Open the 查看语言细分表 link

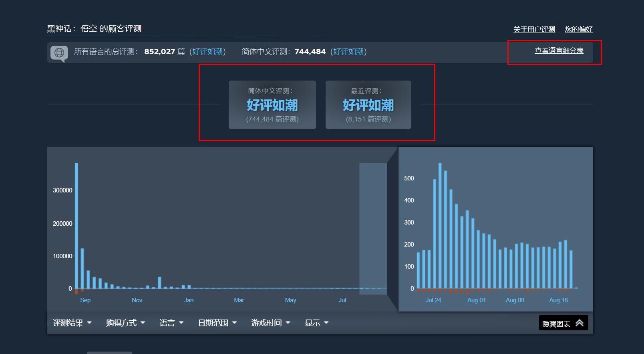point(559,51)
